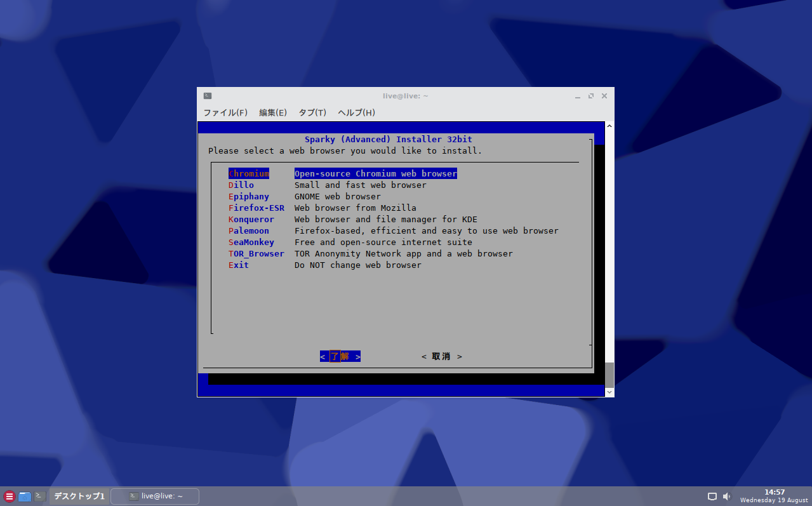Choose the Dillo browser entry

click(241, 185)
